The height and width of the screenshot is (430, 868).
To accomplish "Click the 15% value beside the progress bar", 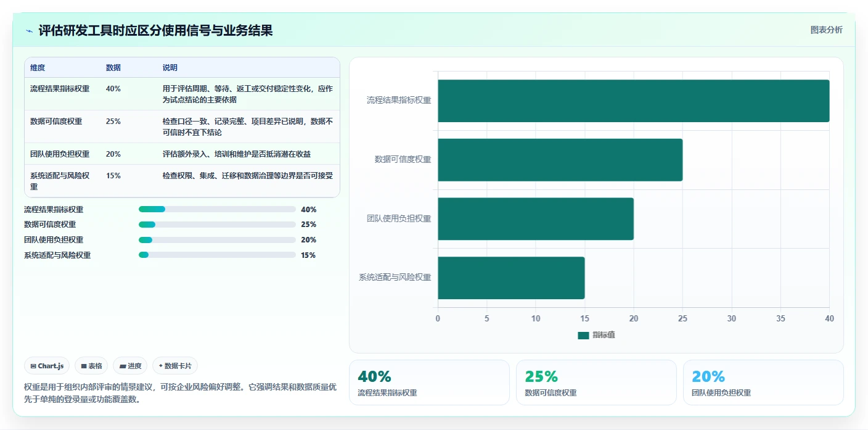I will [308, 255].
